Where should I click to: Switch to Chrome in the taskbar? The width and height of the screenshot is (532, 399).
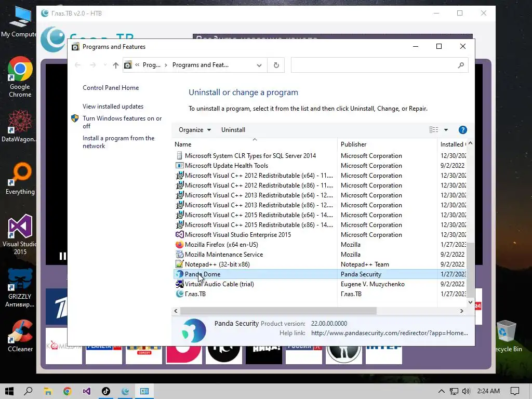click(x=67, y=391)
